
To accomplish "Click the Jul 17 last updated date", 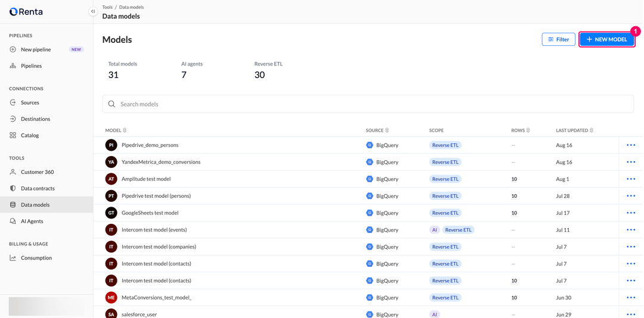I will point(563,213).
